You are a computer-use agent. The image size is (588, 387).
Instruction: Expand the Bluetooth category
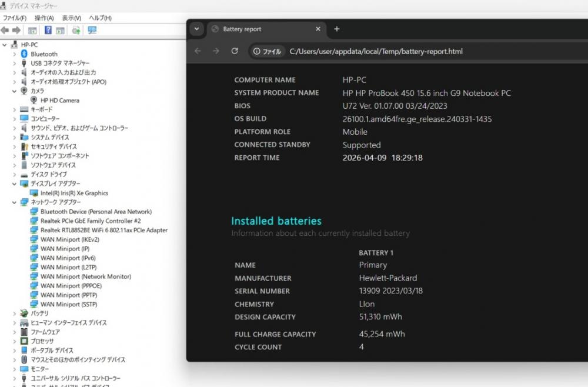[x=15, y=54]
